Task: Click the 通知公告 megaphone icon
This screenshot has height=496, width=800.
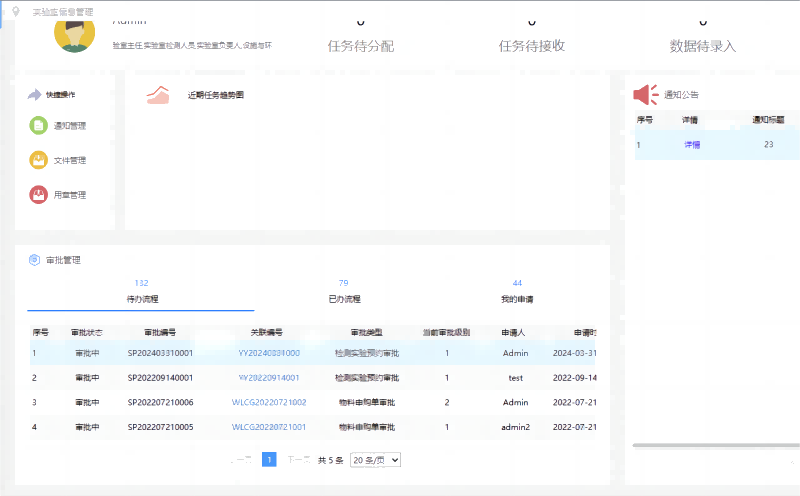Action: click(645, 95)
